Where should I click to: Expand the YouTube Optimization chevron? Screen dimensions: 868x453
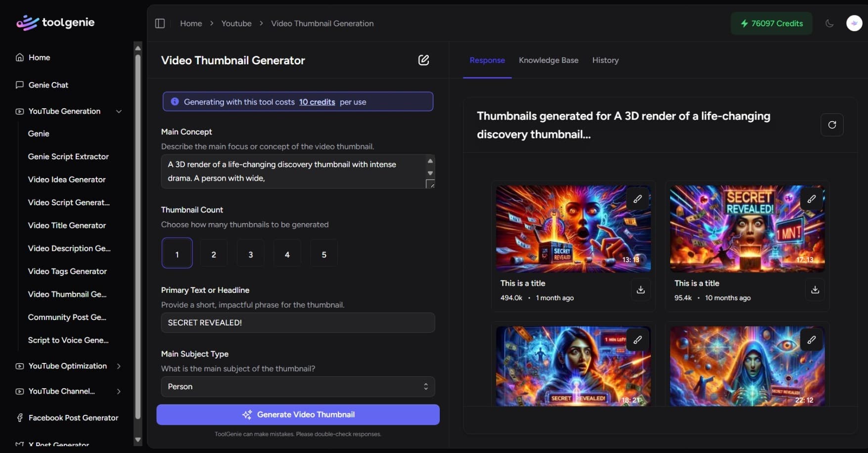click(x=119, y=366)
